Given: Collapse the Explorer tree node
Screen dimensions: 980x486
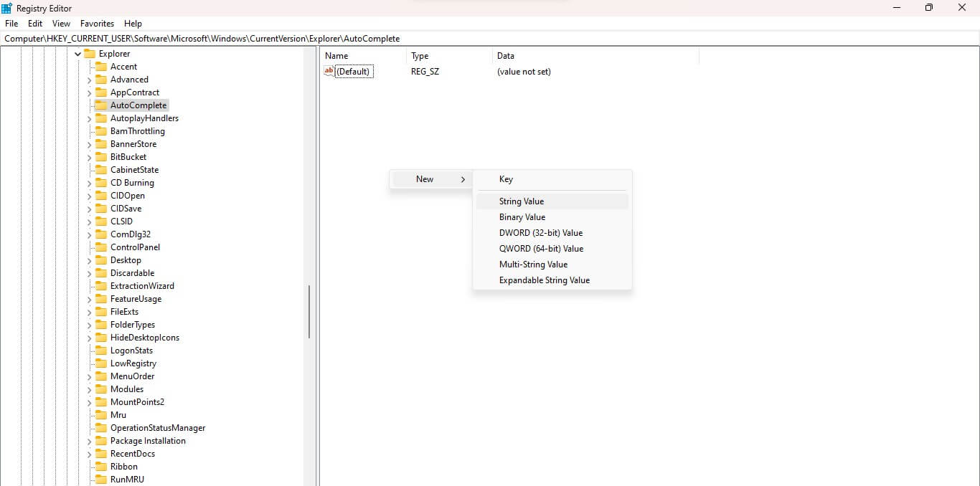Looking at the screenshot, I should click(x=77, y=54).
